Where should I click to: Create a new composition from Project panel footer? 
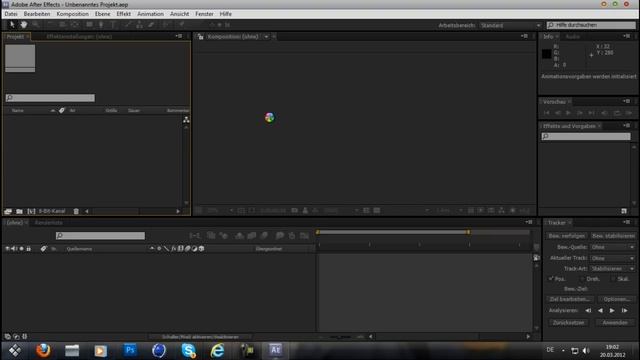click(x=31, y=211)
